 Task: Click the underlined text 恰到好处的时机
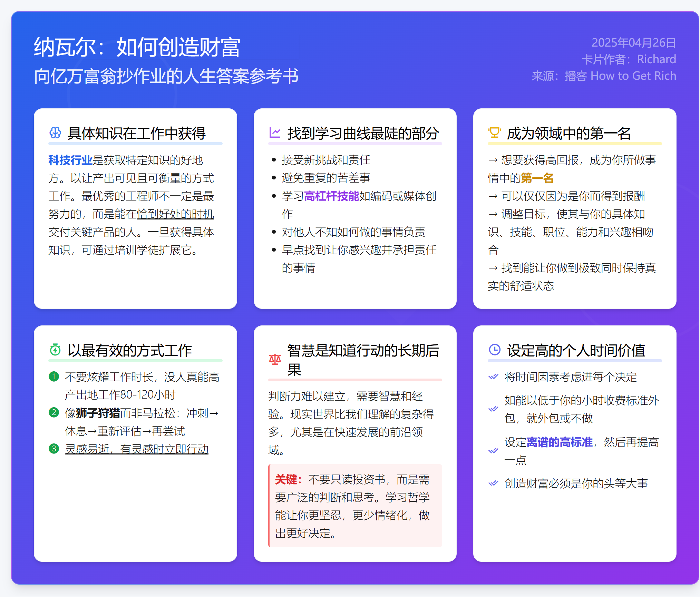point(175,214)
